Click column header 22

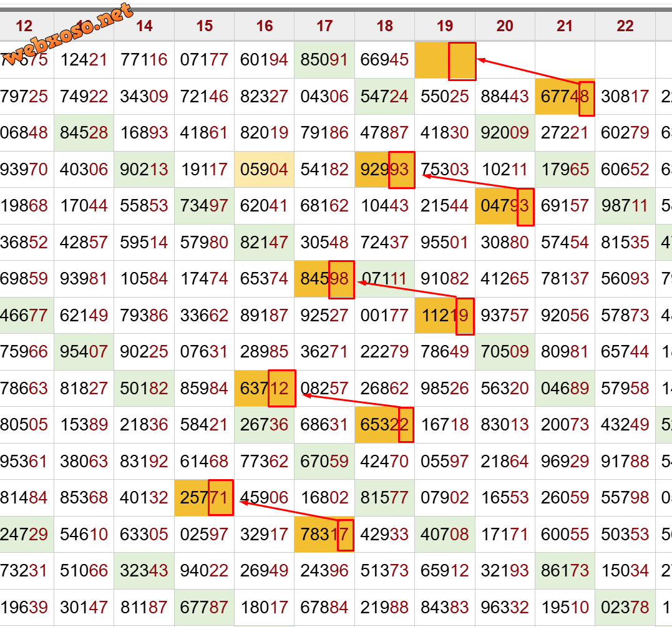pos(625,26)
